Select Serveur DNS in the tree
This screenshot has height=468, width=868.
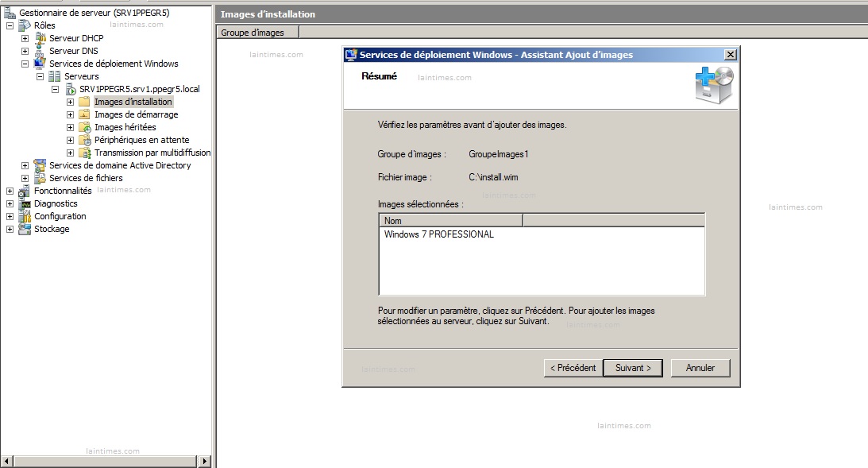[74, 51]
